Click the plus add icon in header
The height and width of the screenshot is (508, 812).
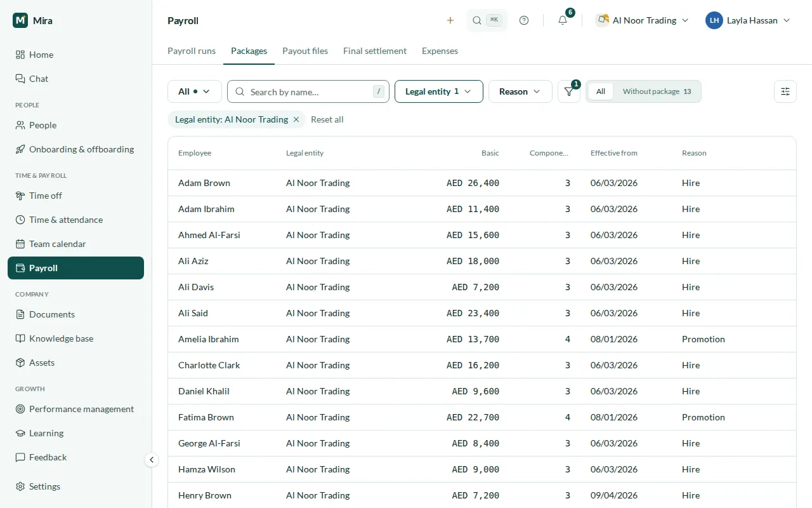[x=450, y=20]
